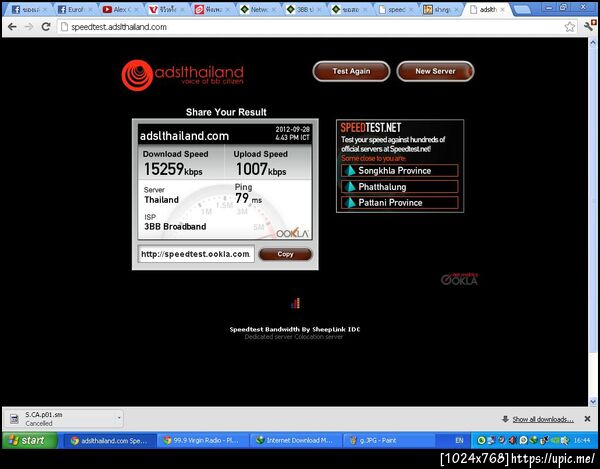
Task: Click the adslthailand logo
Action: [x=183, y=75]
